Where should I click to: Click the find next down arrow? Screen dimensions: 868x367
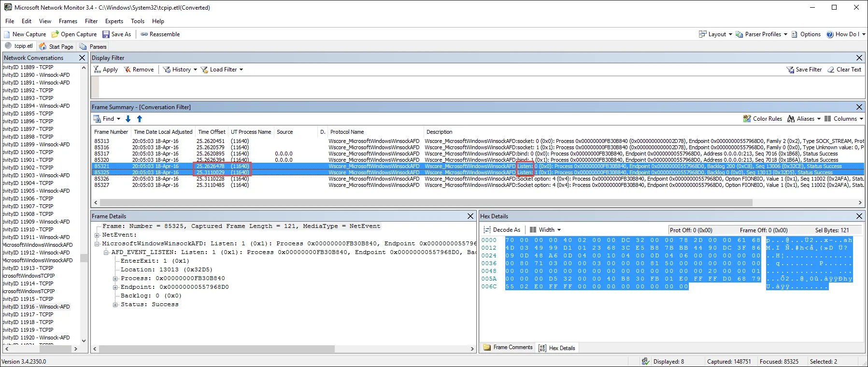click(128, 119)
